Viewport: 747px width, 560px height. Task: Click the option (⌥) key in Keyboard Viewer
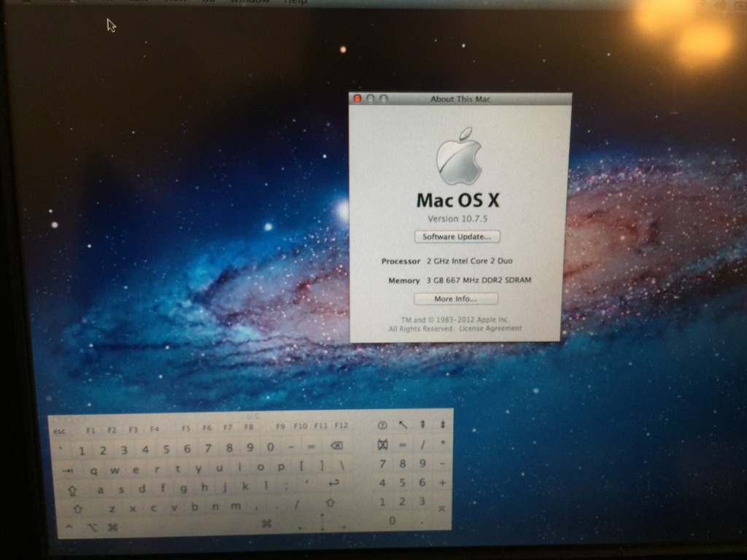[92, 527]
